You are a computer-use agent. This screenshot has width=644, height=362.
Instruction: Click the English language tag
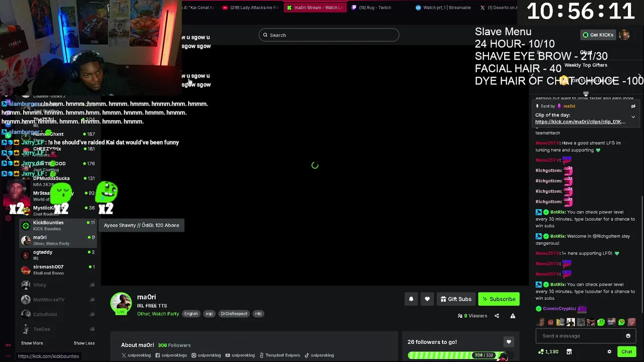191,314
